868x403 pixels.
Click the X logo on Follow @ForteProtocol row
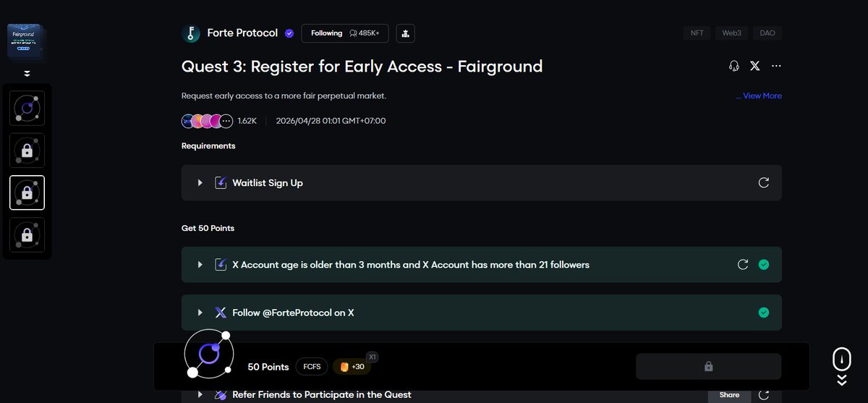[221, 313]
